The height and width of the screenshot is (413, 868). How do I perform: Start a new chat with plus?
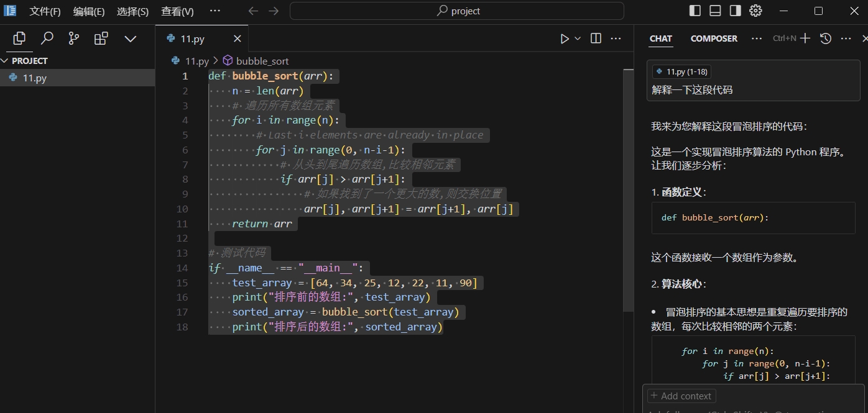point(805,39)
